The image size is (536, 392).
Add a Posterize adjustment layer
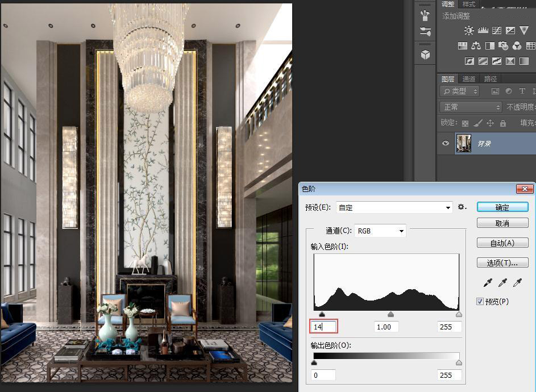click(x=483, y=61)
